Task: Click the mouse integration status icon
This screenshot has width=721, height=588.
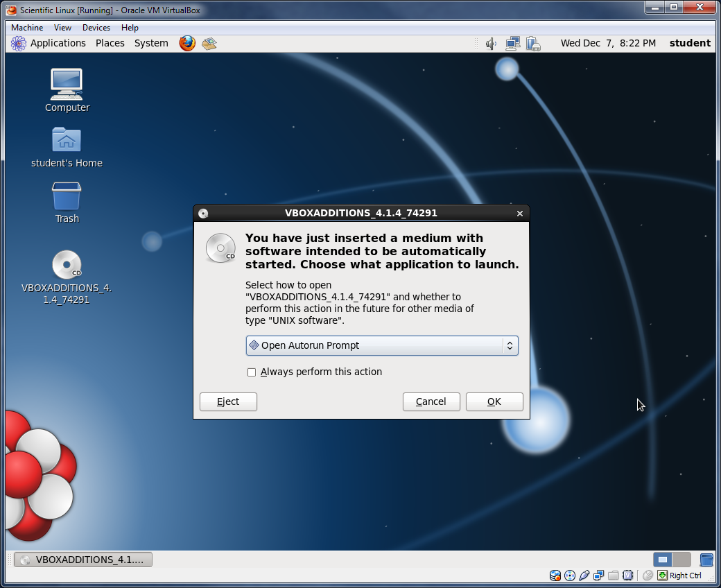Action: [648, 575]
